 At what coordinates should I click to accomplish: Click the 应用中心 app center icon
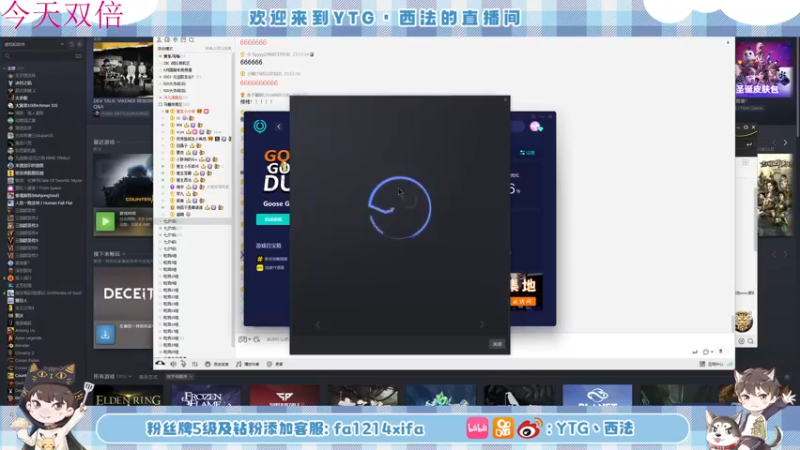(712, 364)
